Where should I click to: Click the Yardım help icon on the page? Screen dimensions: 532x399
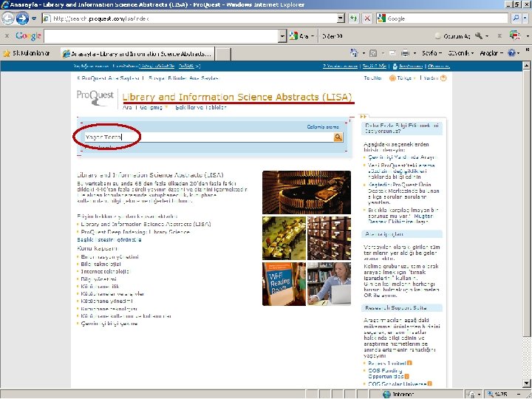[443, 78]
